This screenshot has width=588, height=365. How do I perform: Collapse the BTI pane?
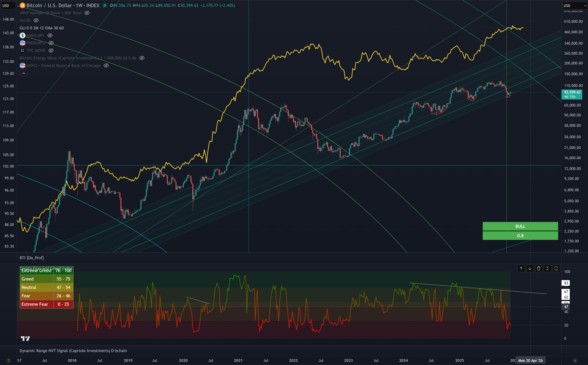(547, 268)
